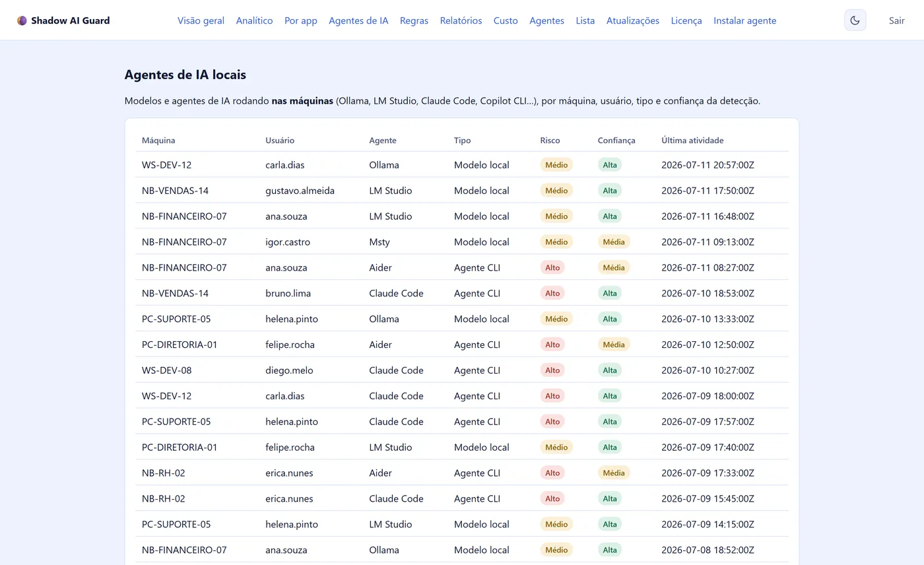This screenshot has width=924, height=565.
Task: Click the Última atividade column header
Action: click(x=692, y=140)
